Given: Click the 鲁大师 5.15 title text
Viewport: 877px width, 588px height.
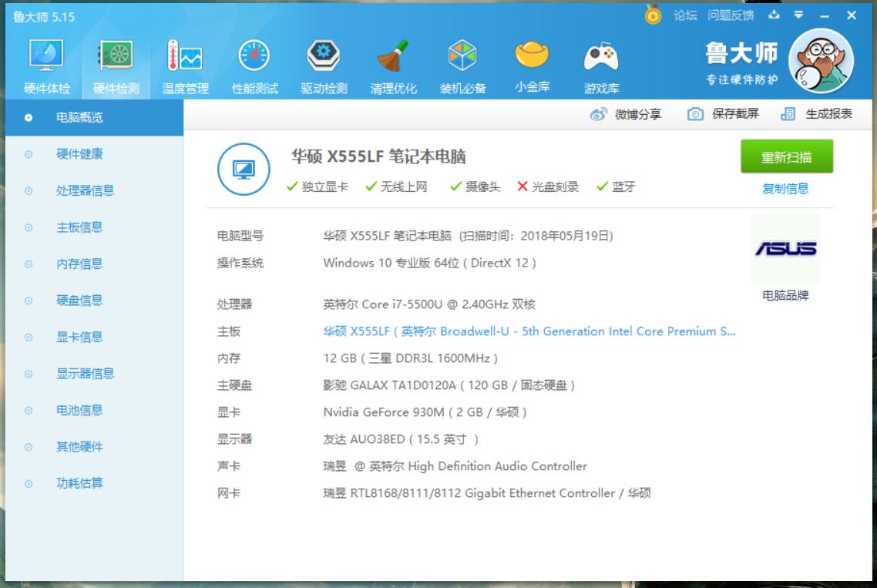Looking at the screenshot, I should point(44,18).
